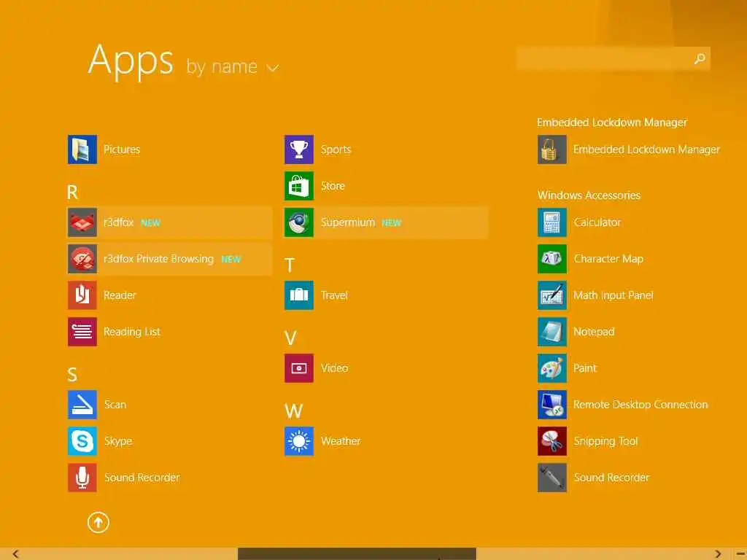
Task: Click the search magnifier icon
Action: coord(700,58)
